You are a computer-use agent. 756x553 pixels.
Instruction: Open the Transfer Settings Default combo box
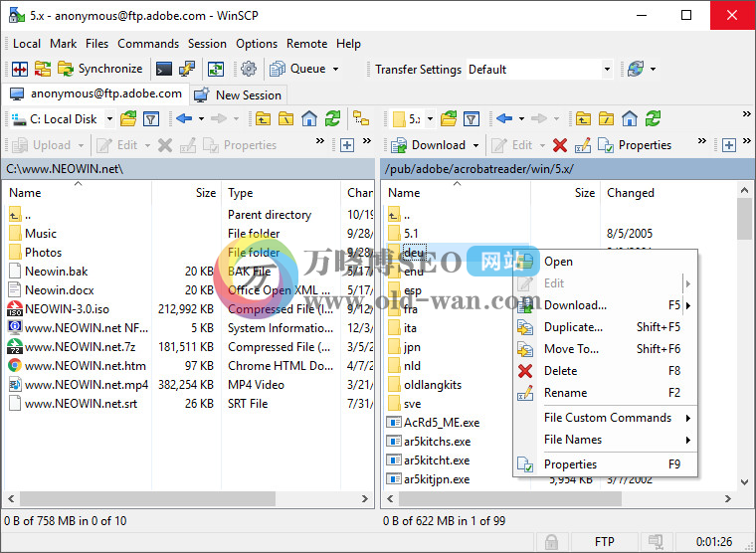click(x=540, y=70)
